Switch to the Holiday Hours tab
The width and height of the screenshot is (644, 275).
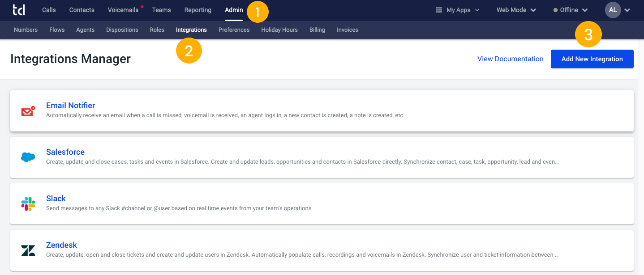point(279,30)
